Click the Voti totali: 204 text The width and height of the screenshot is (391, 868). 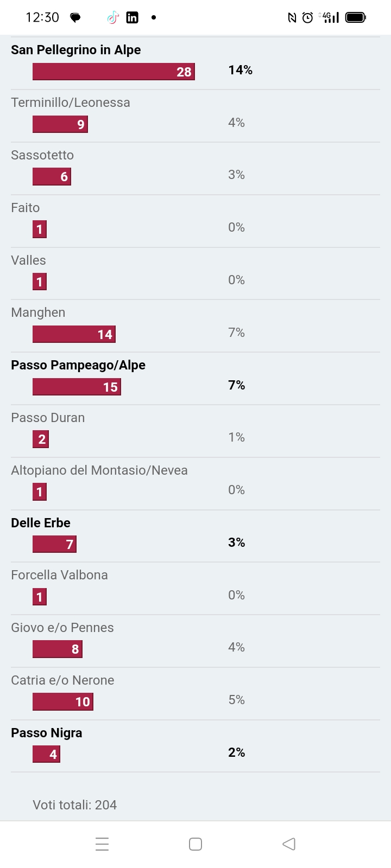tap(75, 805)
